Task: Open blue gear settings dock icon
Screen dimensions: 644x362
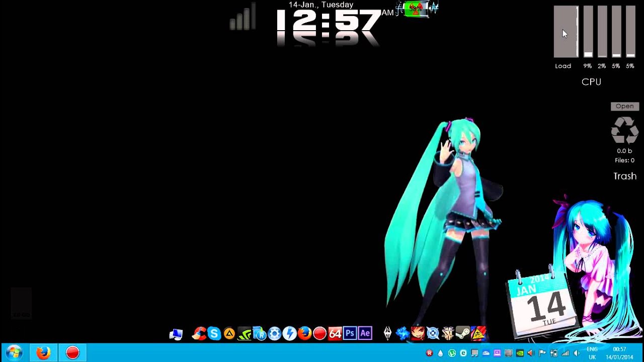Action: pyautogui.click(x=275, y=333)
